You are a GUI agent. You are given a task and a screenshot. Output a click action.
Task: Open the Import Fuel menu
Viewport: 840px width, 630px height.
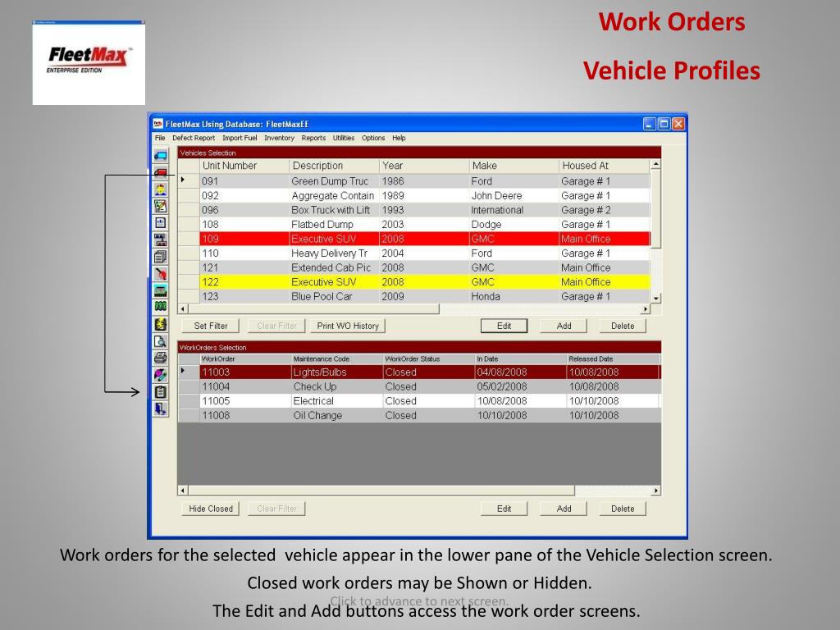click(240, 138)
